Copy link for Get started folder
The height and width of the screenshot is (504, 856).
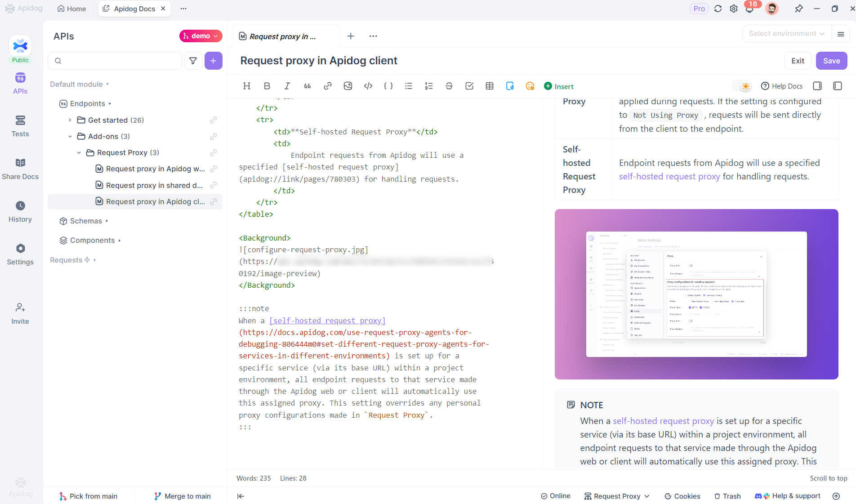[214, 120]
